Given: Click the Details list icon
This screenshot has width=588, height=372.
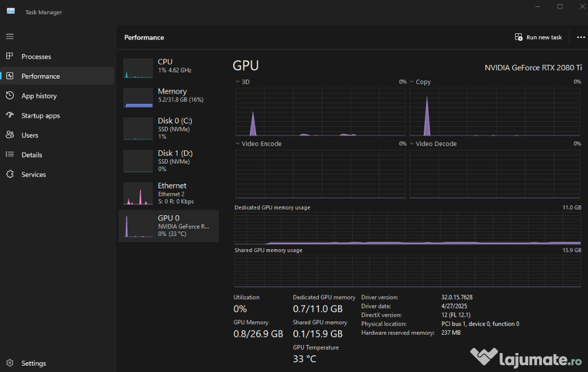Looking at the screenshot, I should point(10,154).
